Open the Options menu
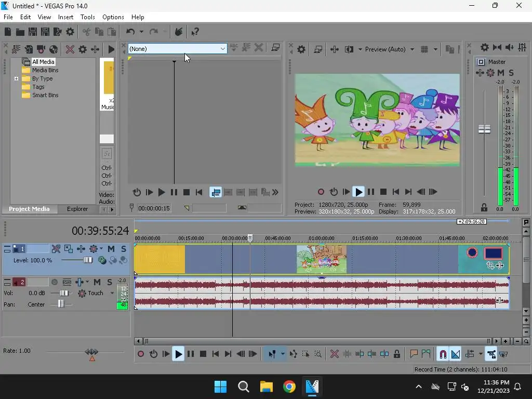The width and height of the screenshot is (532, 399). (x=113, y=17)
